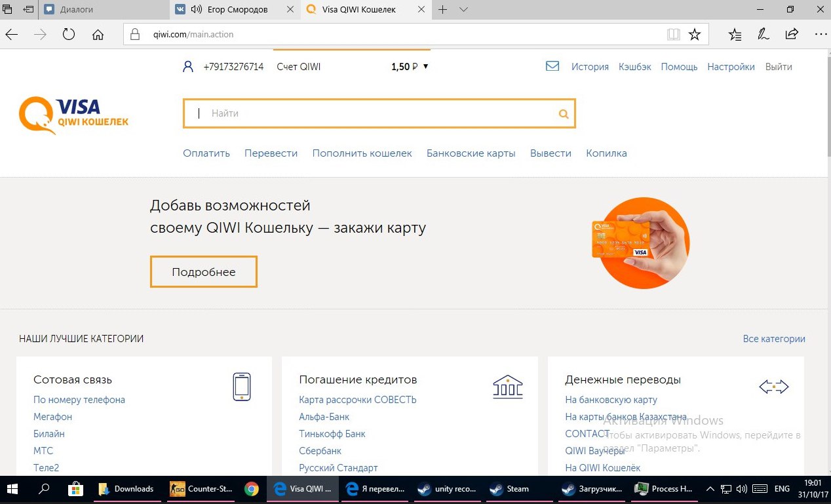
Task: Open Edge more options ellipsis menu
Action: pos(820,34)
